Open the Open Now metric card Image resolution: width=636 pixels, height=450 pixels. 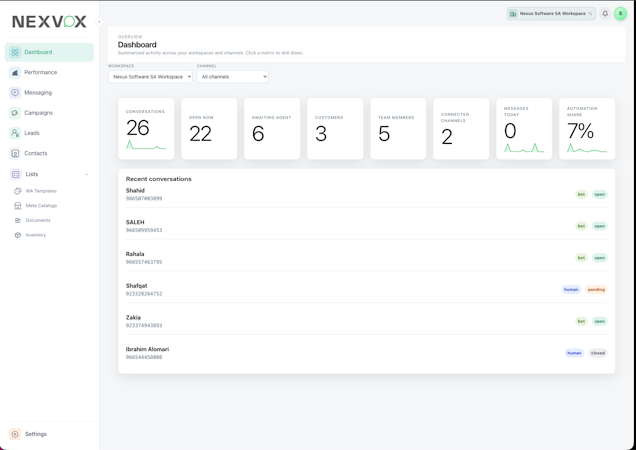209,129
